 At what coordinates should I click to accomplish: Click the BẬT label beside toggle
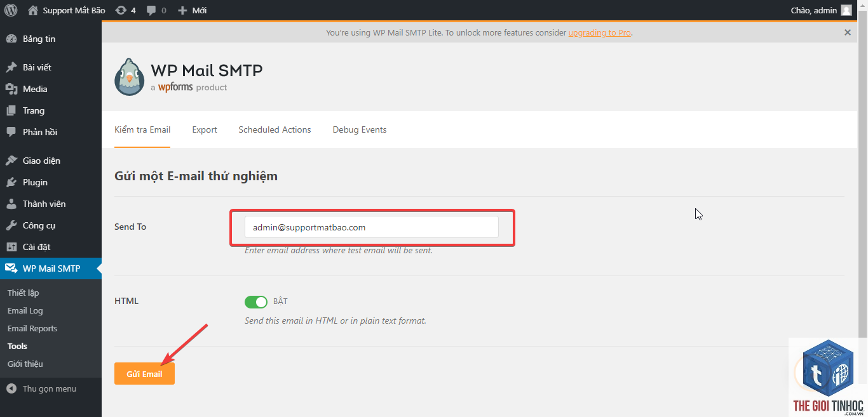click(280, 301)
